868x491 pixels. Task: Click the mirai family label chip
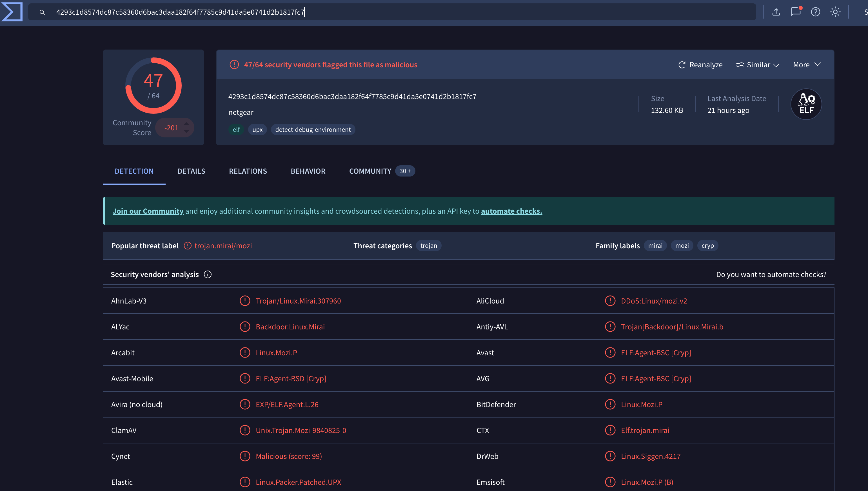(x=655, y=245)
